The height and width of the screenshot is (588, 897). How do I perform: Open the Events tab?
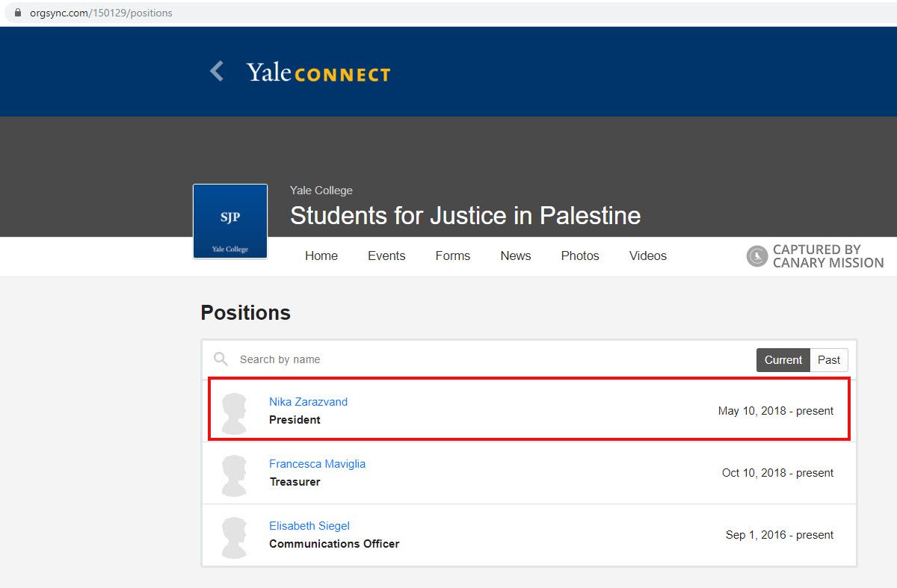(386, 256)
